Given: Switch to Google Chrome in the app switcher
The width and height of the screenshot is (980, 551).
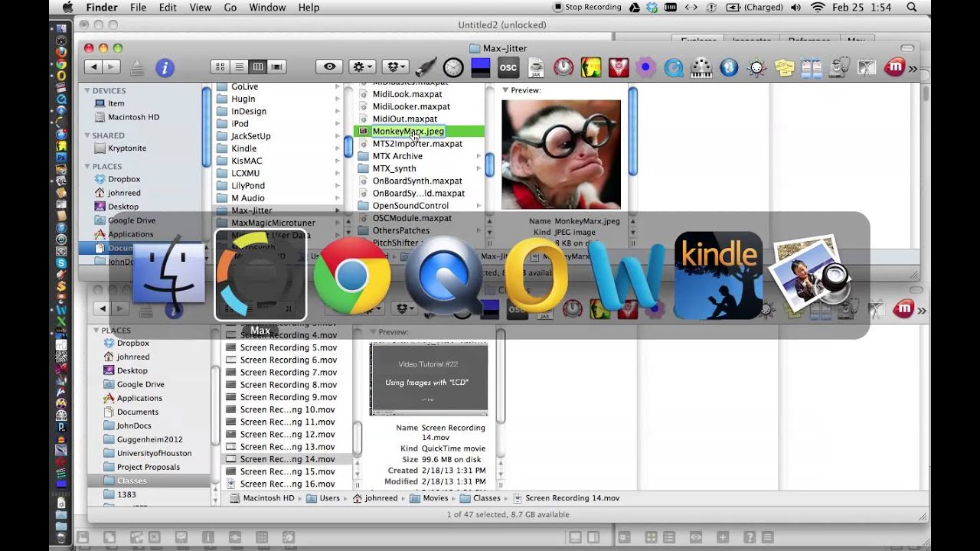Looking at the screenshot, I should coord(351,275).
